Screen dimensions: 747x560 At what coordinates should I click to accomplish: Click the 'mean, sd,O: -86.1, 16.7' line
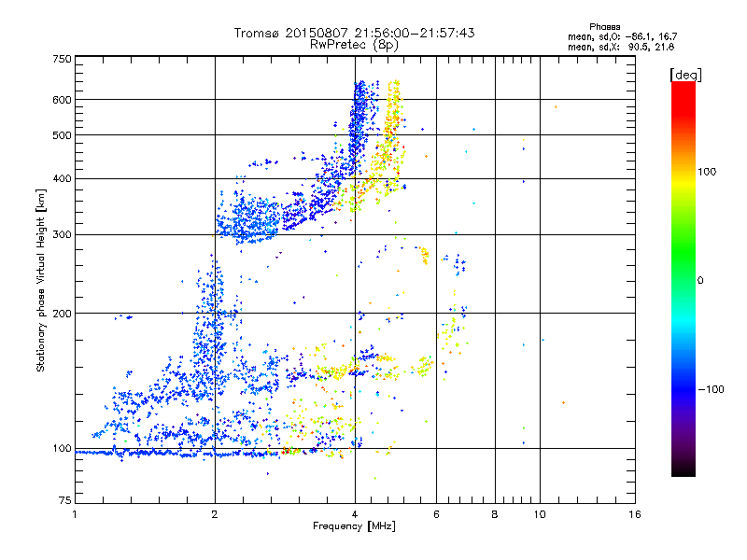(x=622, y=36)
